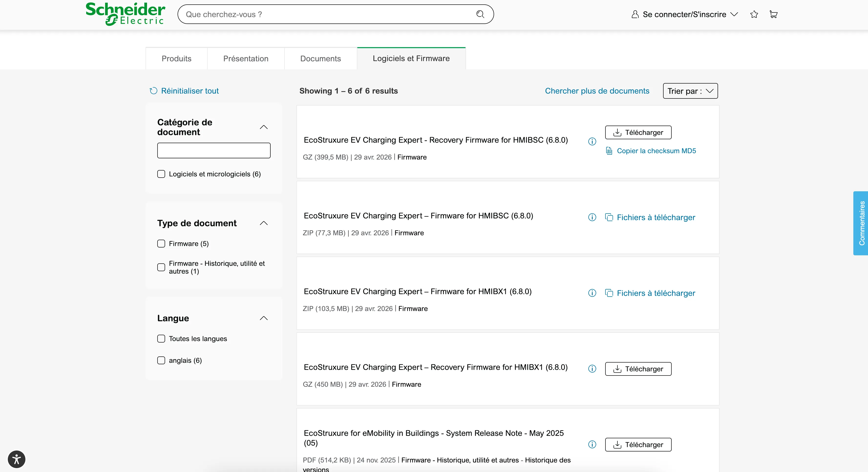Viewport: 868px width, 472px height.
Task: Click the reset circular arrow icon
Action: coord(153,91)
